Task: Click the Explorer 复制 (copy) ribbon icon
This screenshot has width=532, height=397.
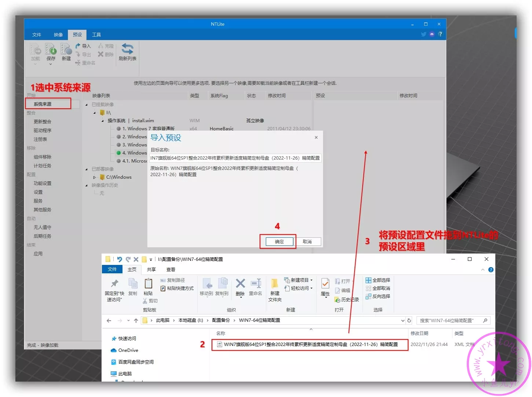Action: pos(133,283)
